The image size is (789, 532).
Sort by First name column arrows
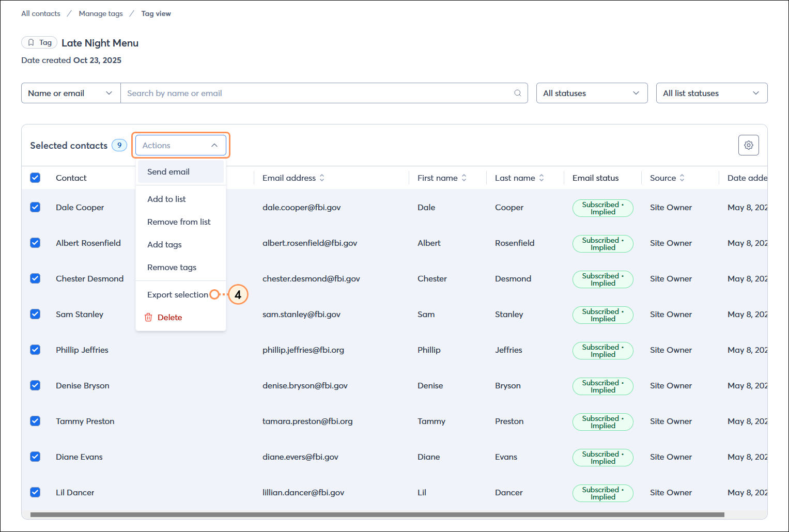465,177
